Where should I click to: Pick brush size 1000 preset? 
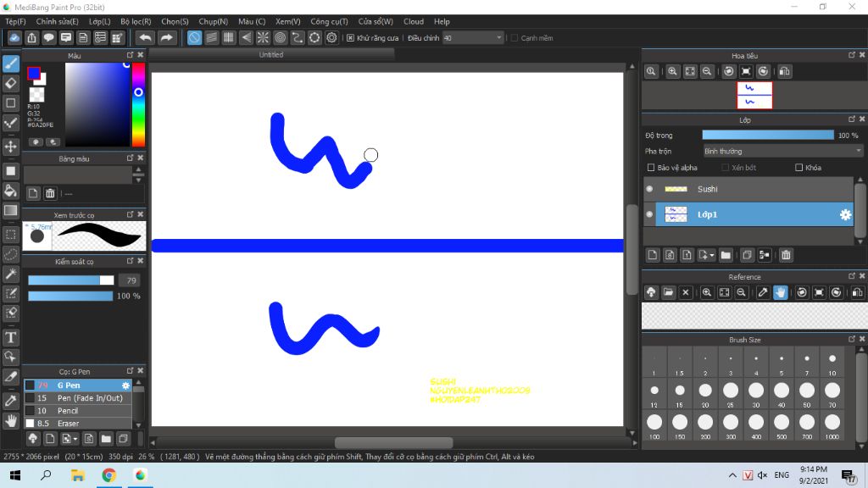[x=832, y=427]
